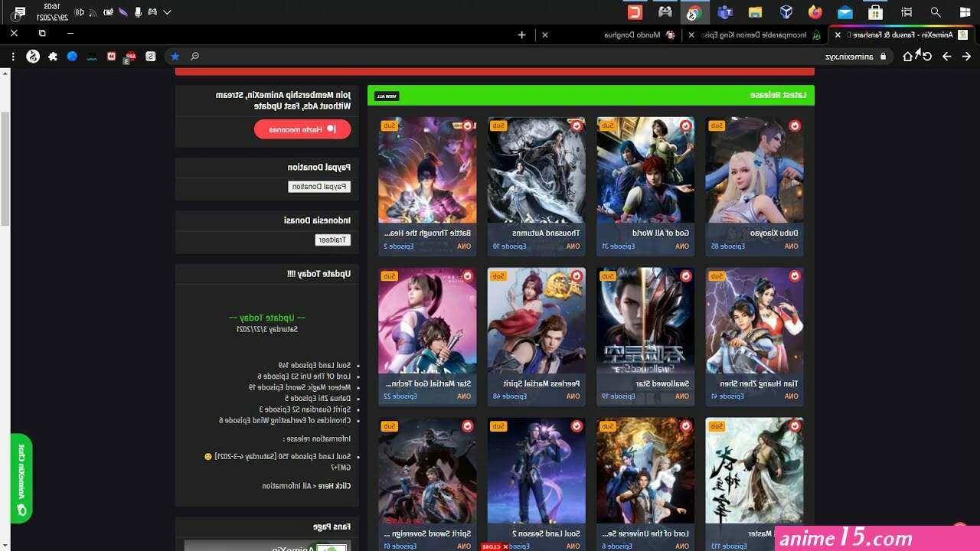The image size is (980, 551).
Task: Click 'Soul Land Episode 149' in update list
Action: coord(313,366)
